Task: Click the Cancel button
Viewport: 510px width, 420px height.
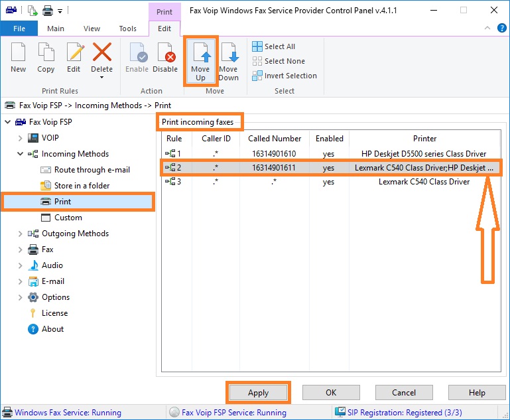Action: click(404, 393)
